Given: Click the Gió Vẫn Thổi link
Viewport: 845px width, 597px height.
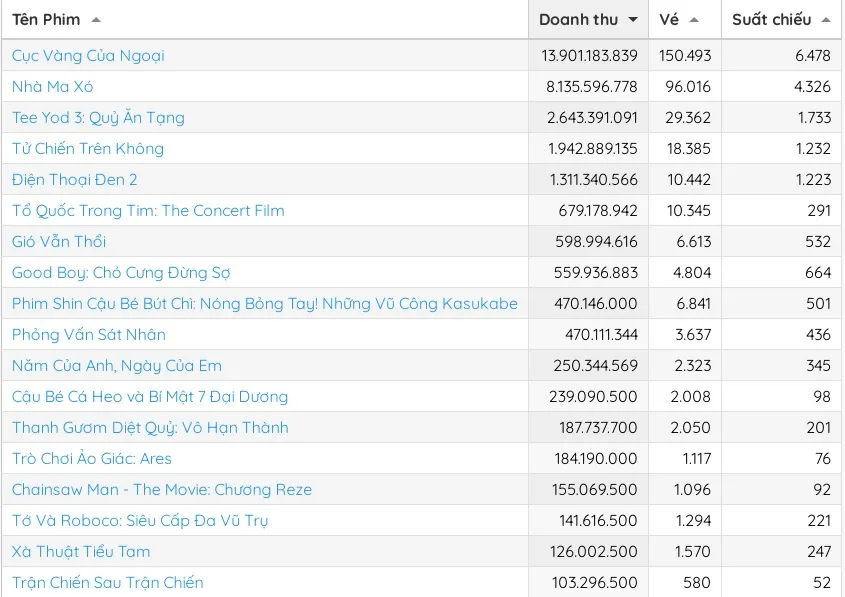Looking at the screenshot, I should click(59, 242).
